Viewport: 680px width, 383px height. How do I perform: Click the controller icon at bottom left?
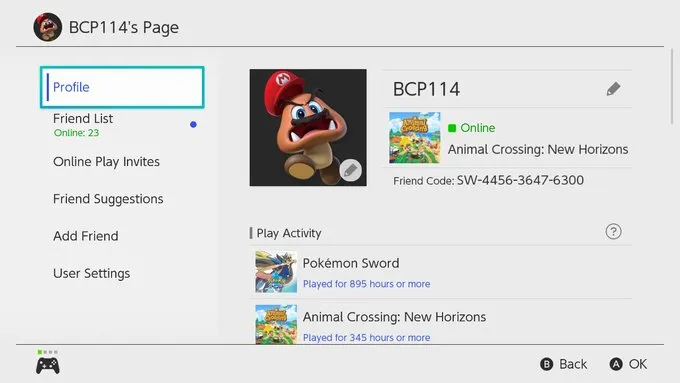click(x=48, y=366)
